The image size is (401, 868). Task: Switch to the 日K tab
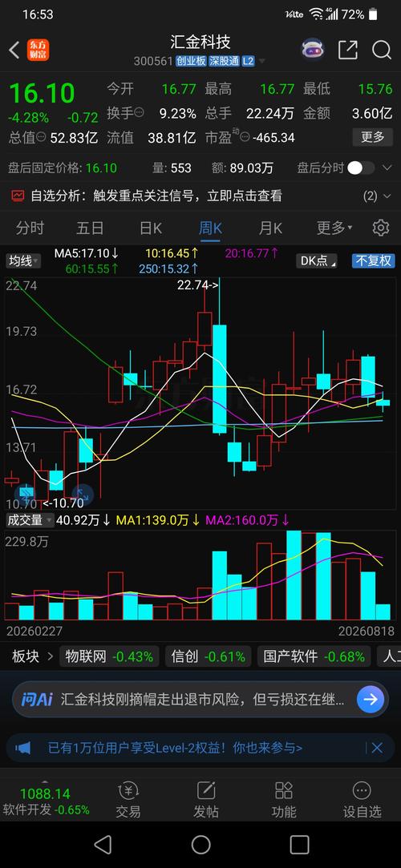(150, 228)
